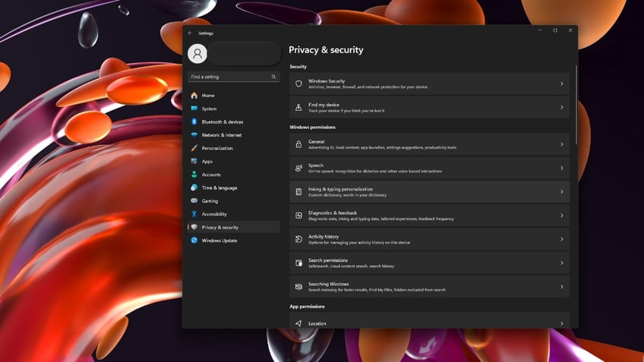Open Search permissions settings
The height and width of the screenshot is (362, 644).
(429, 263)
